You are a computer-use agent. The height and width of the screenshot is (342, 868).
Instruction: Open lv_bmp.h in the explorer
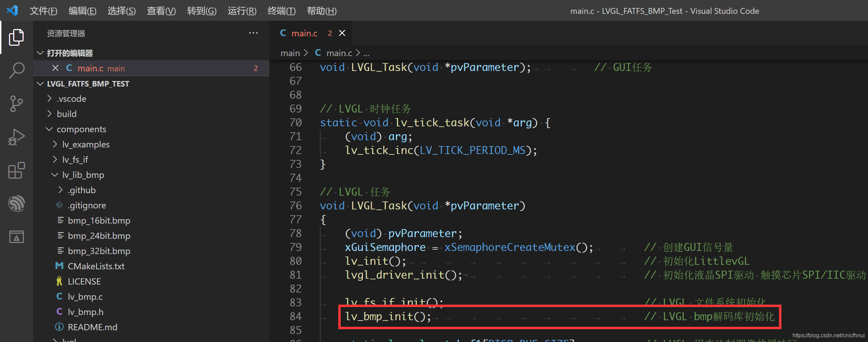tap(86, 312)
